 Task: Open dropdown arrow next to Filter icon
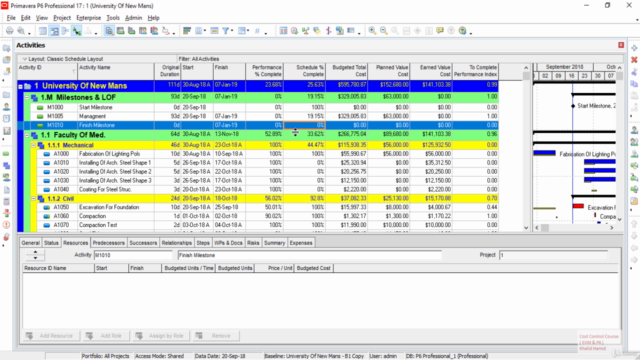232,31
